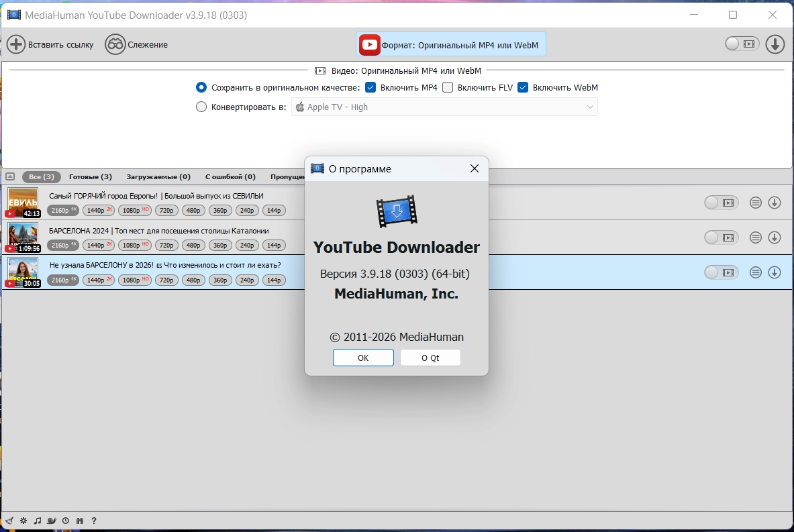Choose 2160p quality for БАРСЕЛОНА 2024 video
The height and width of the screenshot is (532, 794).
click(x=63, y=245)
